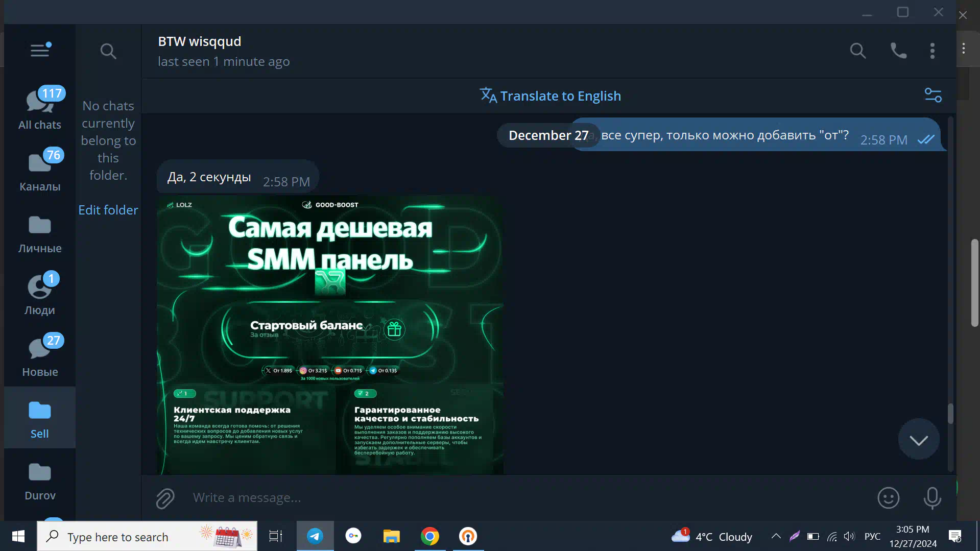Open network settings from the tray
Screen dimensions: 980x551
click(832, 536)
